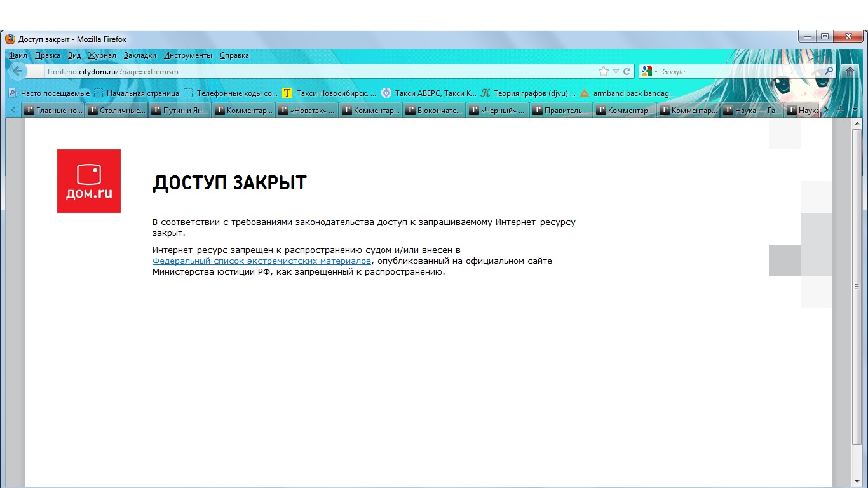Viewport: 868px width, 488px height.
Task: Bookmark this page with the star icon
Action: tap(604, 72)
